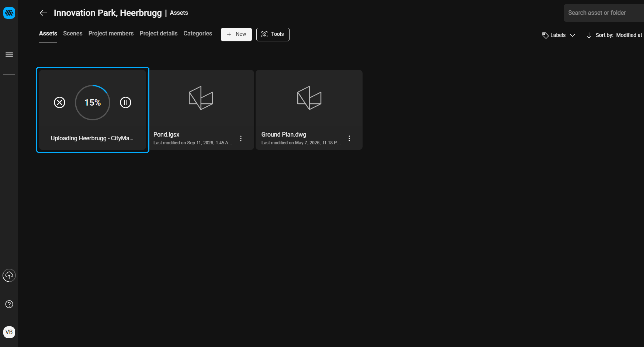Open the Project details tab
This screenshot has height=347, width=644.
[159, 34]
